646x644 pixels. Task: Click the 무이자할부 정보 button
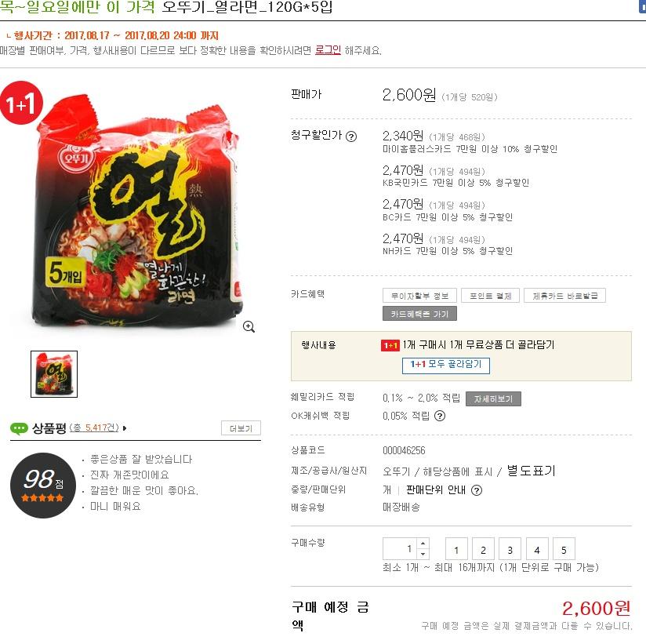[419, 296]
